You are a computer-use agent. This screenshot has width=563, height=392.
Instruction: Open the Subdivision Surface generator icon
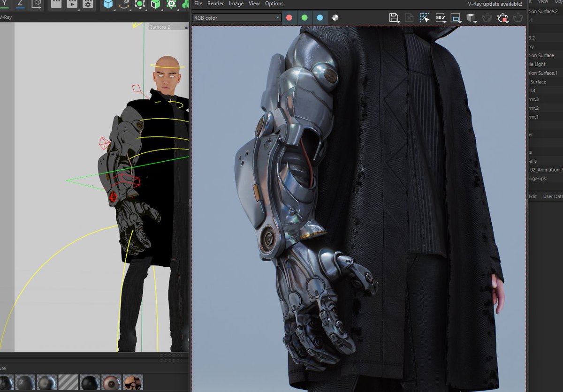[140, 4]
